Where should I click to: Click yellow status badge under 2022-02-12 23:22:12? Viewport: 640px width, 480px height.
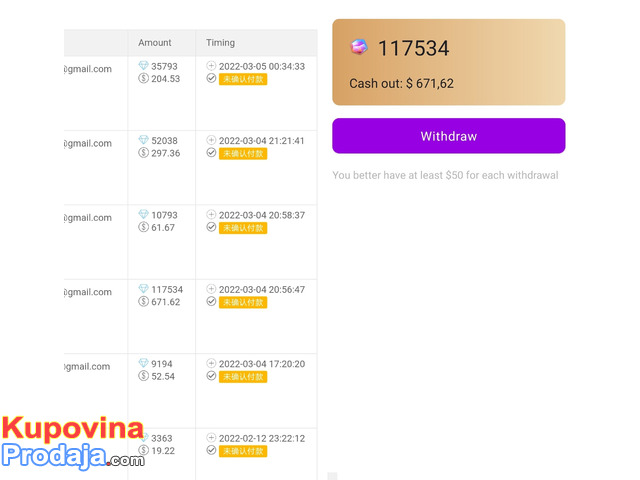(x=243, y=451)
